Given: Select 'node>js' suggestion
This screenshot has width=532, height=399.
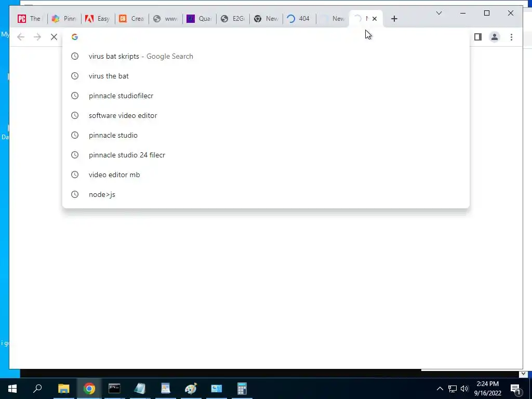Looking at the screenshot, I should pyautogui.click(x=266, y=194).
